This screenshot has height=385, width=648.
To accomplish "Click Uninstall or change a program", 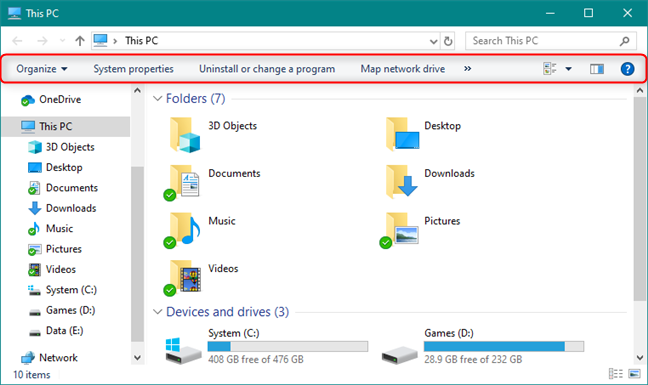I will 267,69.
